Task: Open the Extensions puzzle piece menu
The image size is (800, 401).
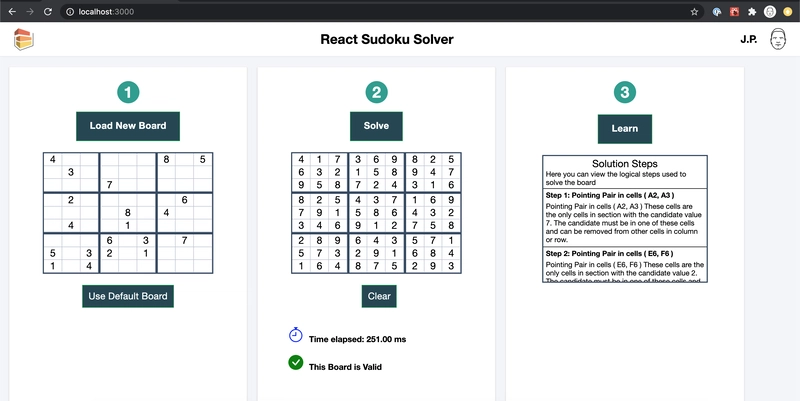Action: click(752, 12)
